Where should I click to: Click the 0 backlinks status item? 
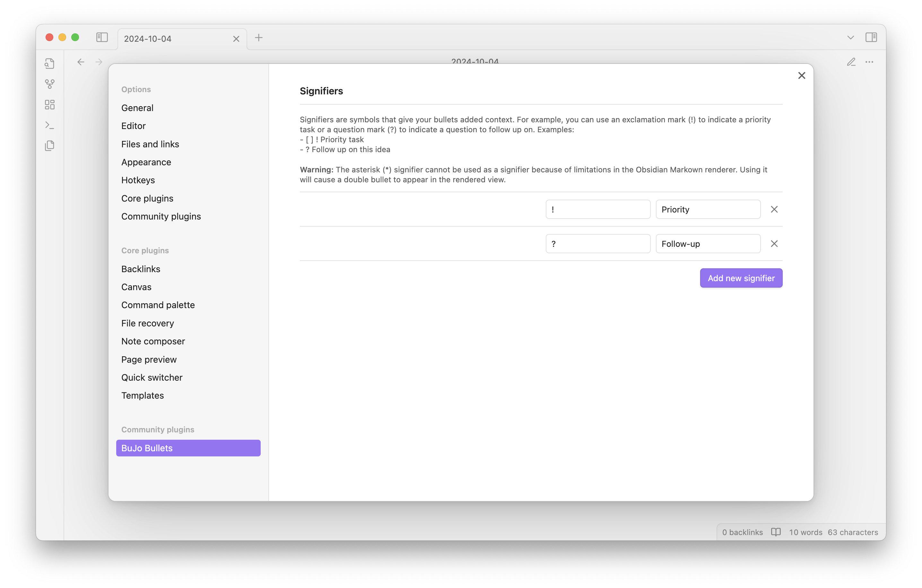coord(742,532)
